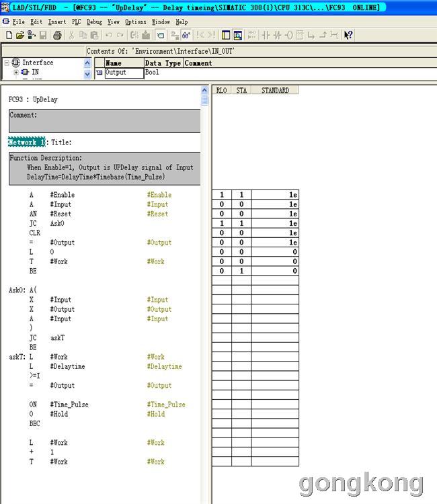
Task: Insert a normally closed contact icon
Action: click(277, 35)
